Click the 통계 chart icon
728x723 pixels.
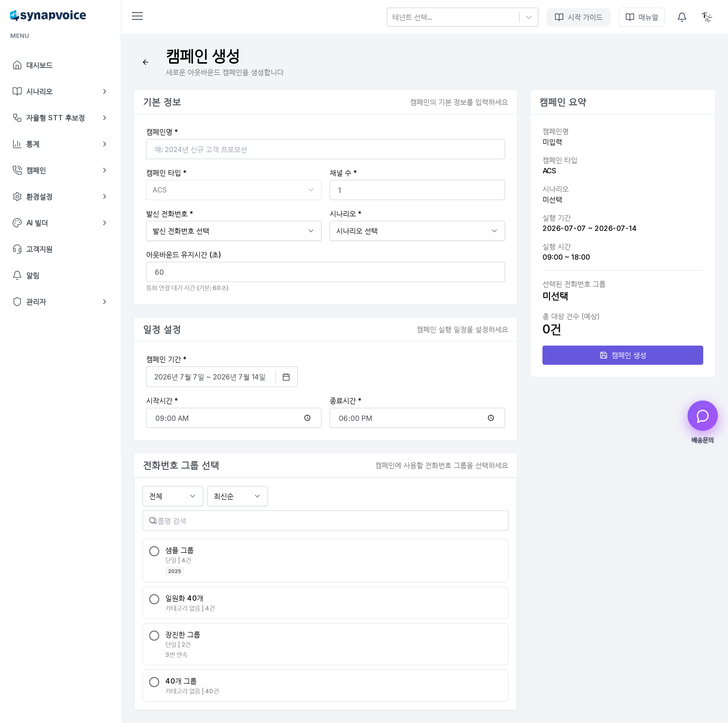pos(17,144)
